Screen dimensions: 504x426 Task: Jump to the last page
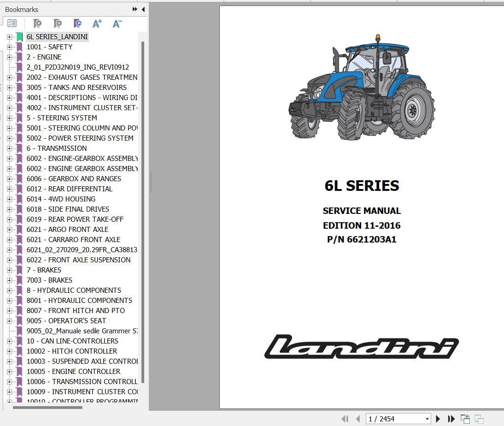(x=451, y=419)
